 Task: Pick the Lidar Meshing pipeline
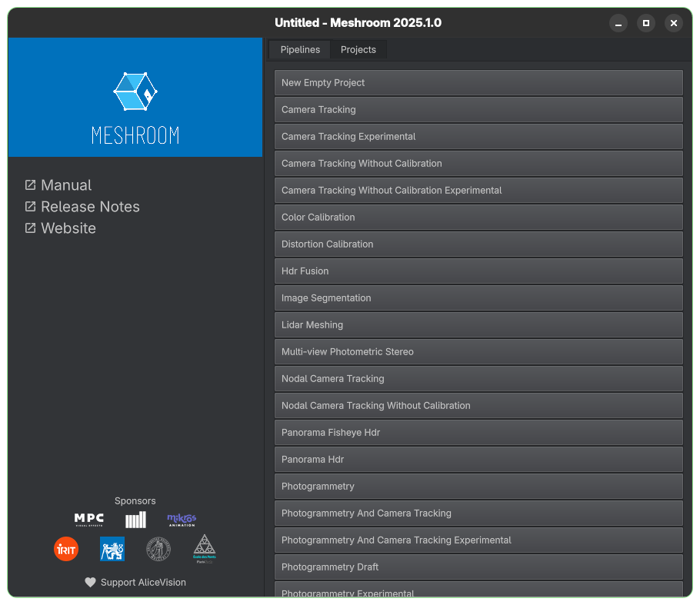478,325
